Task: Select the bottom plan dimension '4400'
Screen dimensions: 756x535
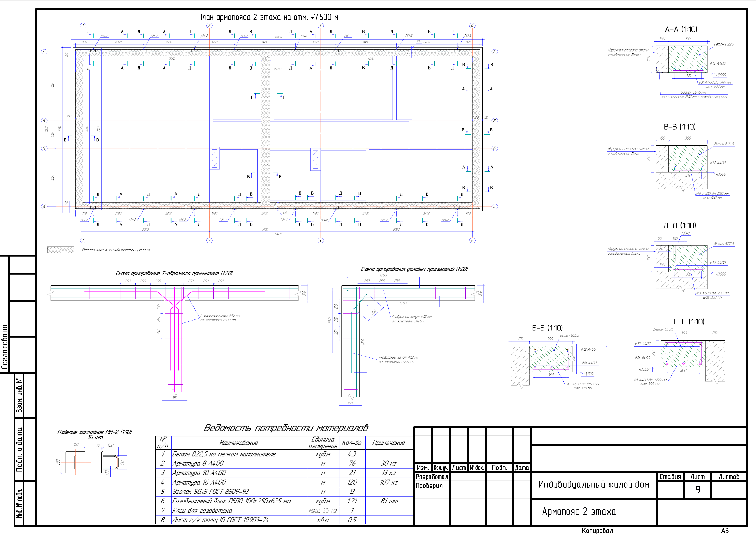Action: click(x=265, y=229)
